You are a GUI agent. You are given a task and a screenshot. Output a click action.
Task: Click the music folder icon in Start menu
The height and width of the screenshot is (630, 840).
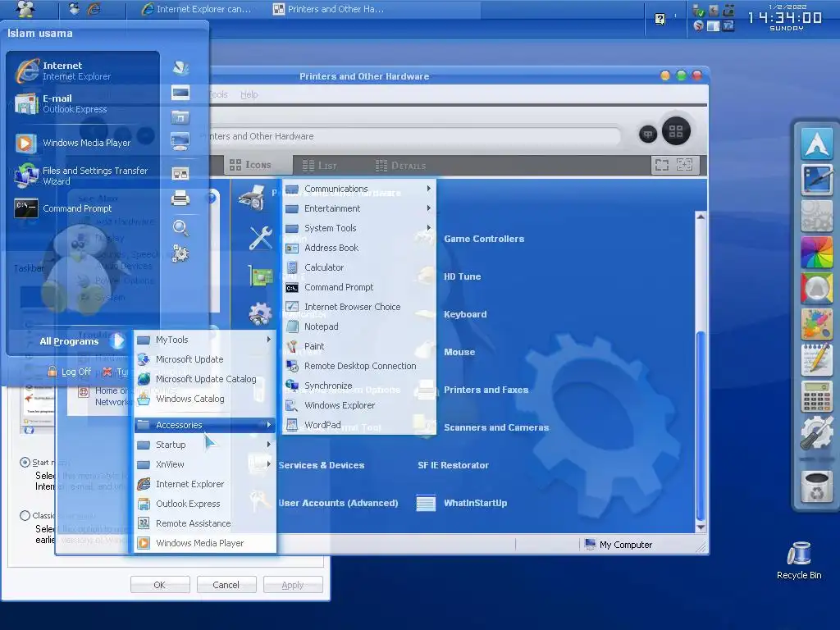(x=180, y=116)
